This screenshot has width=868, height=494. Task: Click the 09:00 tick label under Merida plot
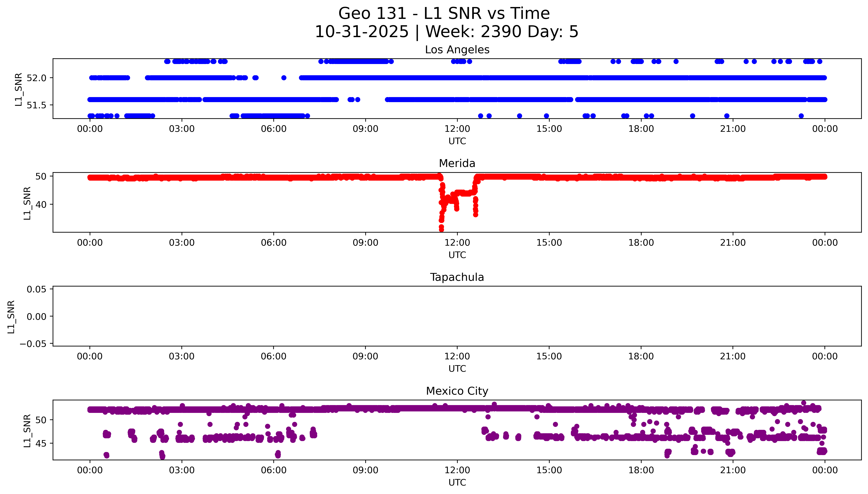click(365, 243)
